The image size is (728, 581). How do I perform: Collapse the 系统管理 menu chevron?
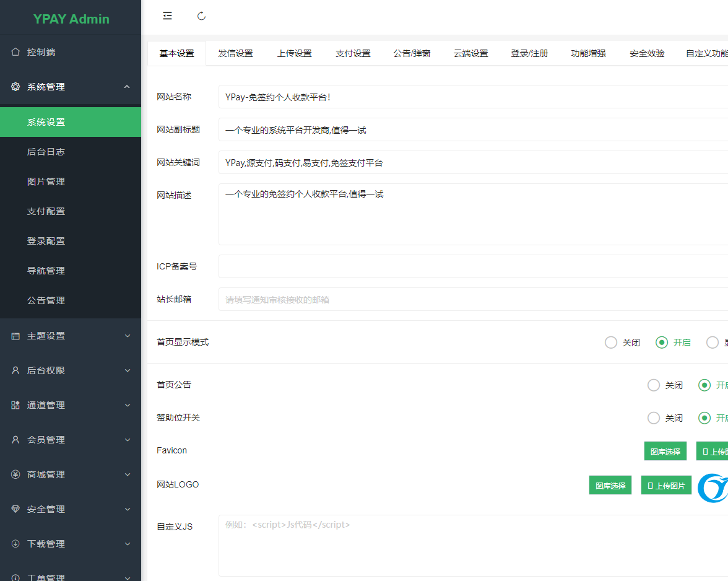(127, 87)
